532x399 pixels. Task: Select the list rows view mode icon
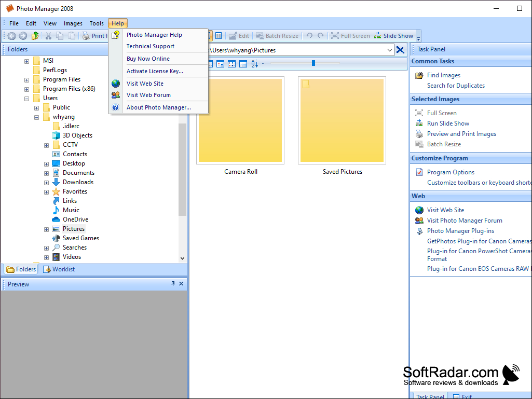click(x=243, y=63)
